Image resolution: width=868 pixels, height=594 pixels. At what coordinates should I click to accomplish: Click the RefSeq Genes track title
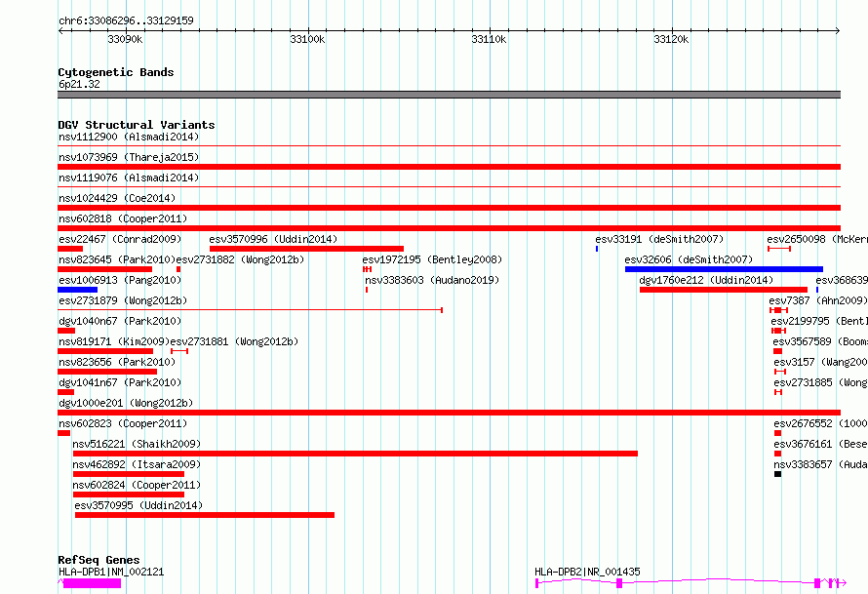(99, 560)
